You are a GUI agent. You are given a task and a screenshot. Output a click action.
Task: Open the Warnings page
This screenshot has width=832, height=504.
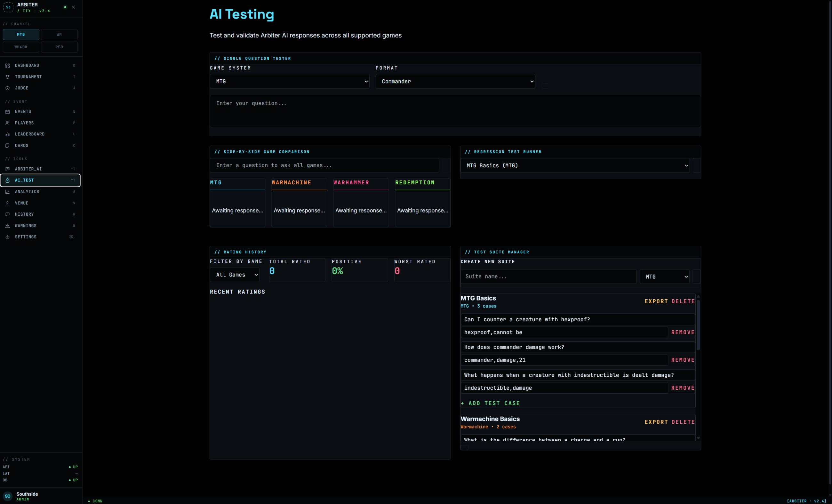point(40,226)
